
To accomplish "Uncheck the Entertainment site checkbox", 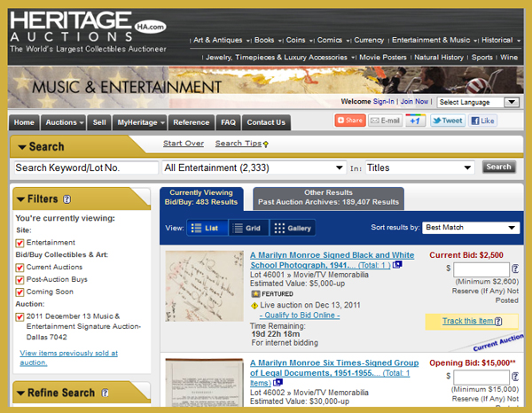I will point(20,243).
